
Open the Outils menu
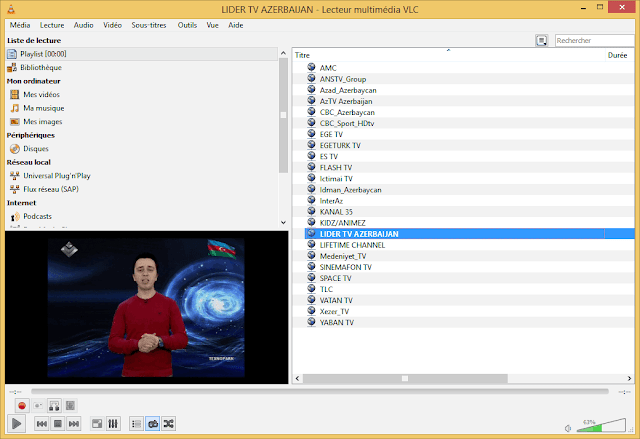click(x=187, y=25)
